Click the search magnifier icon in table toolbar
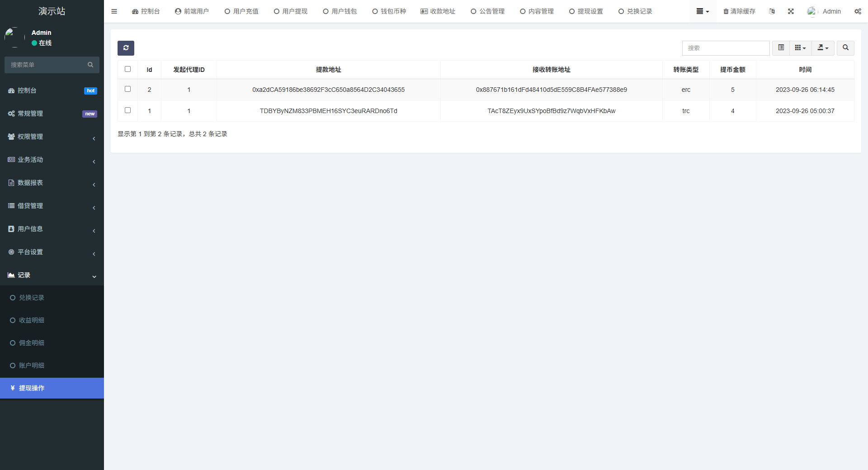 click(845, 48)
